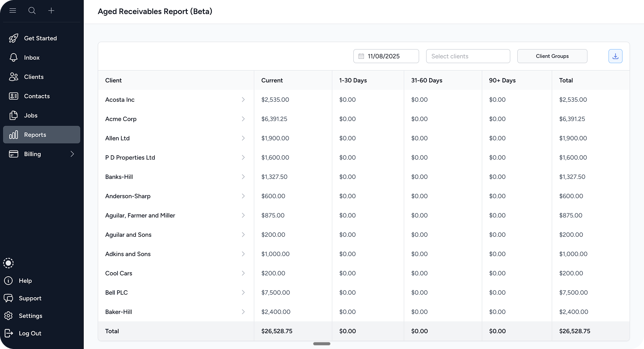Open Get Started page
Image resolution: width=644 pixels, height=349 pixels.
click(x=42, y=38)
